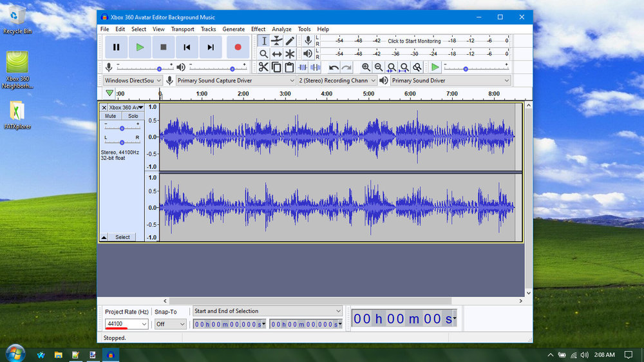Skip to start of the track
Viewport: 644px width, 362px height.
187,47
